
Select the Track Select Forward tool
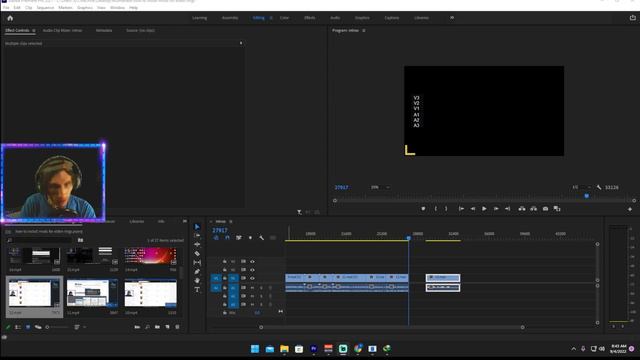point(197,236)
